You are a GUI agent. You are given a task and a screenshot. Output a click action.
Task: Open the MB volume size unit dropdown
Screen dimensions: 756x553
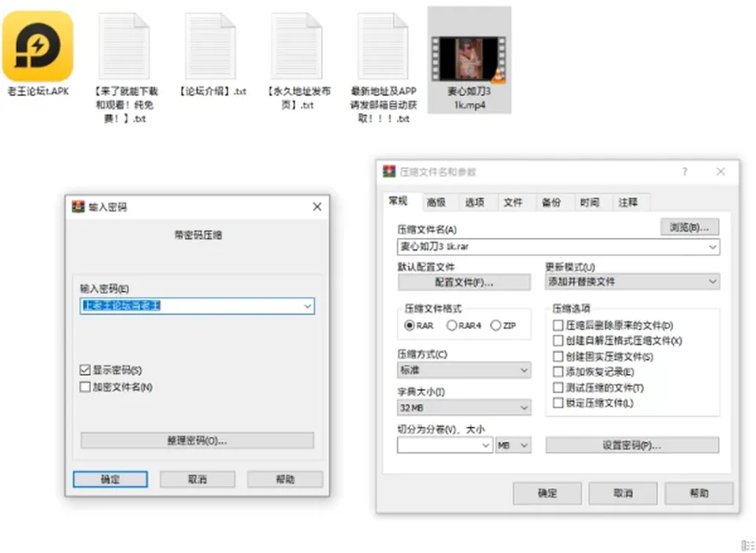[513, 446]
